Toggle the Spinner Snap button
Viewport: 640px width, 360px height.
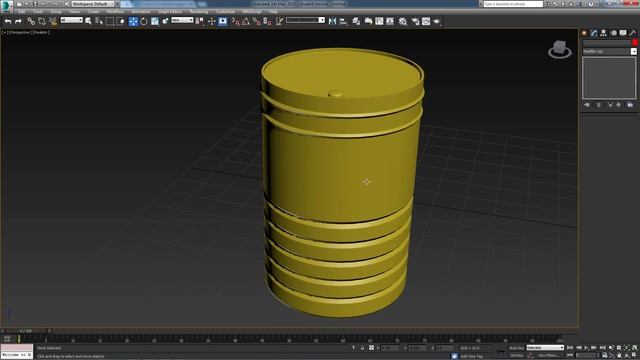pos(267,21)
